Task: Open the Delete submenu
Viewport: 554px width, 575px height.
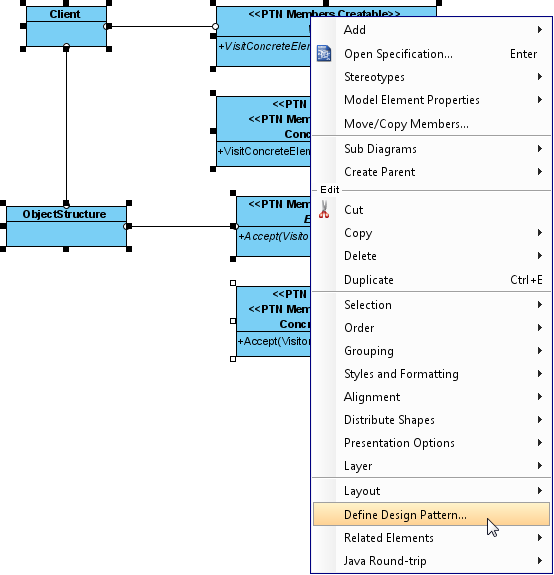Action: [431, 256]
